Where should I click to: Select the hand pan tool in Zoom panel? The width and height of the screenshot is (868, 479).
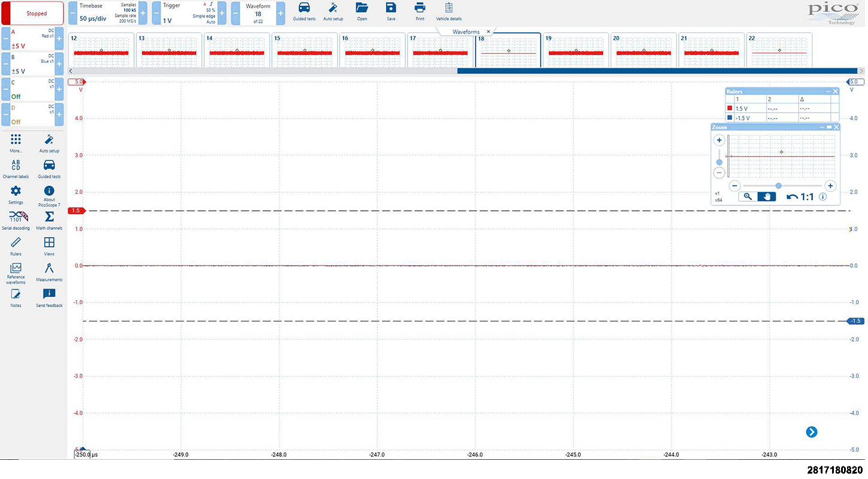[x=766, y=196]
